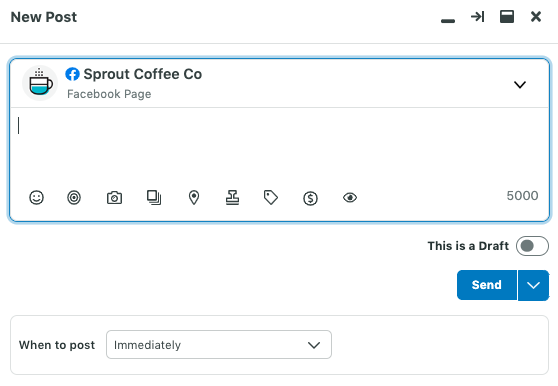The width and height of the screenshot is (558, 386).
Task: Click the Sprout Coffee Co profile avatar
Action: pyautogui.click(x=40, y=83)
